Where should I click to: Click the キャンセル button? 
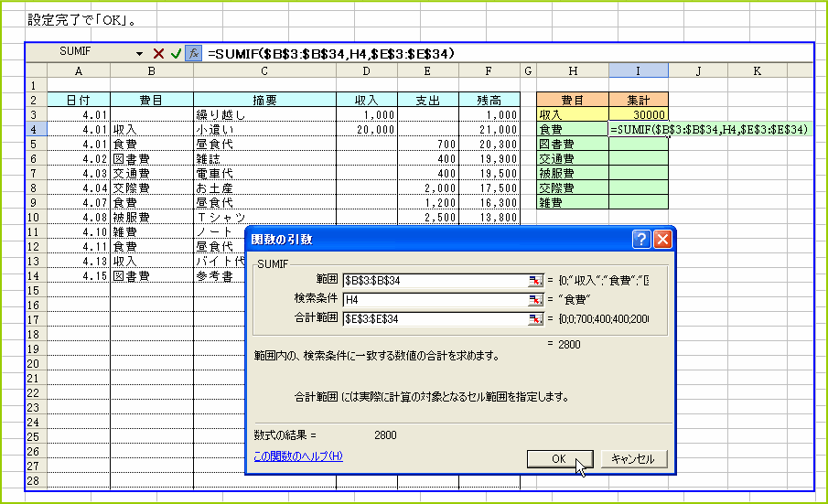pos(633,459)
